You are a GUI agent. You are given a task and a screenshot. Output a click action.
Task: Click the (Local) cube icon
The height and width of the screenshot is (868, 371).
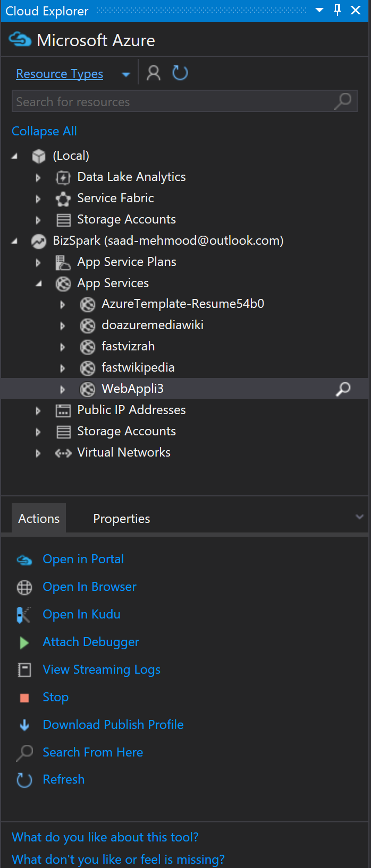pos(38,156)
